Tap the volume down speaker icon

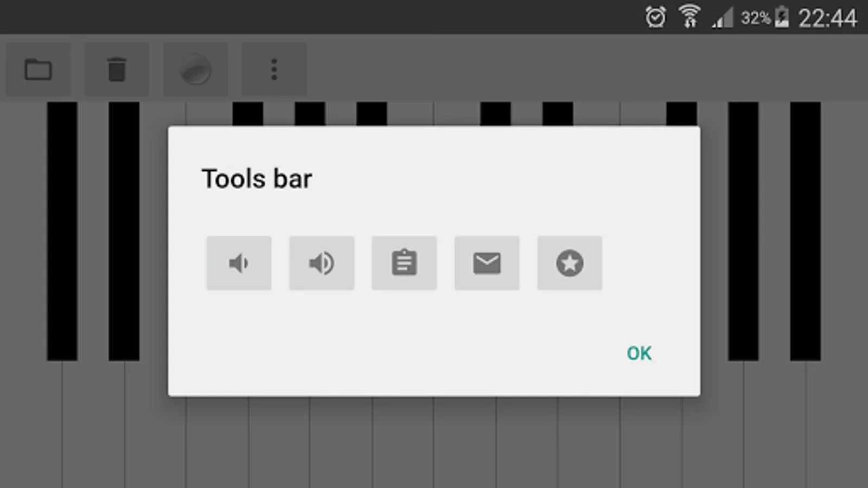coord(239,263)
